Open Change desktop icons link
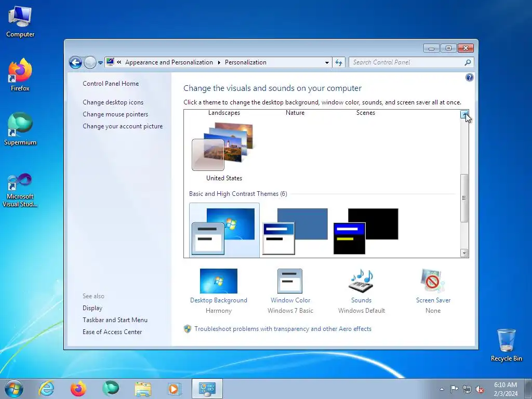 click(113, 102)
